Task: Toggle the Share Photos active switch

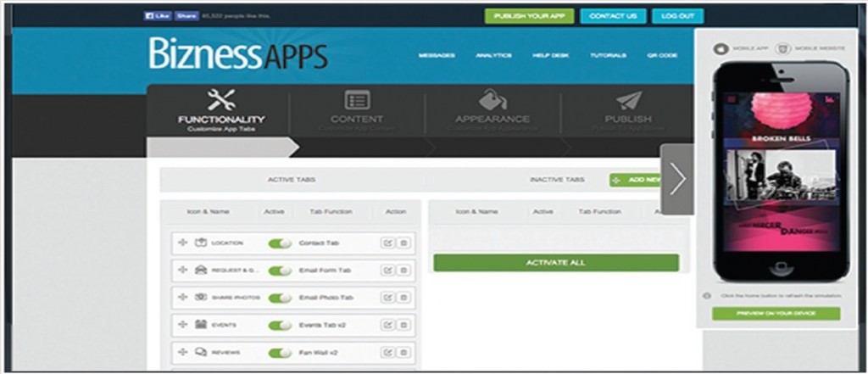Action: [x=280, y=298]
